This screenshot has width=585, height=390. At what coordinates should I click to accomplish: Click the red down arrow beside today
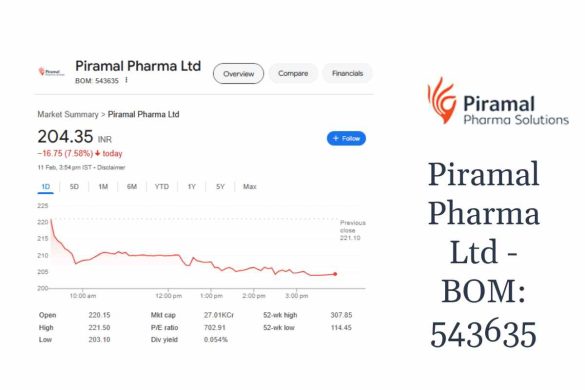(x=98, y=153)
